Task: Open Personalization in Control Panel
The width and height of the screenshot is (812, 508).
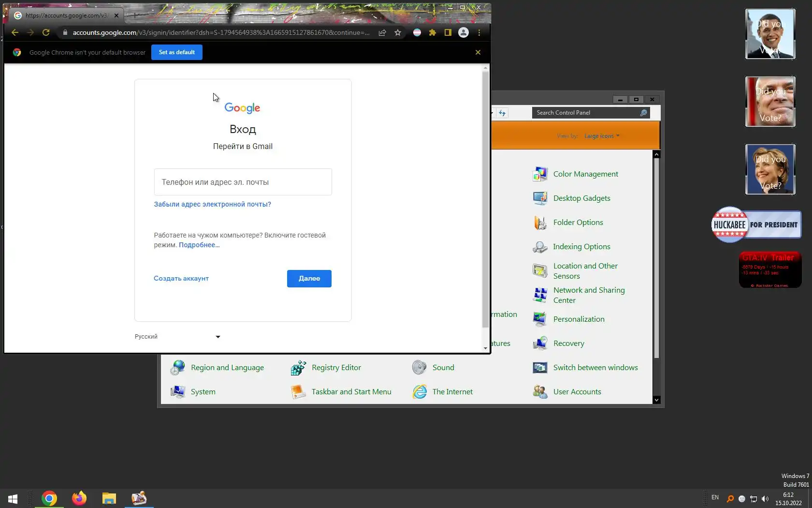Action: (x=568, y=319)
